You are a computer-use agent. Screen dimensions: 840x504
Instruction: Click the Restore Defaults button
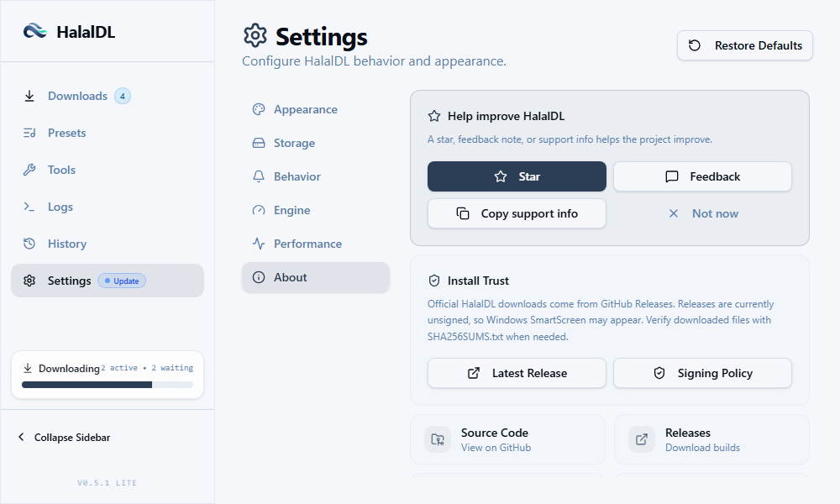744,45
